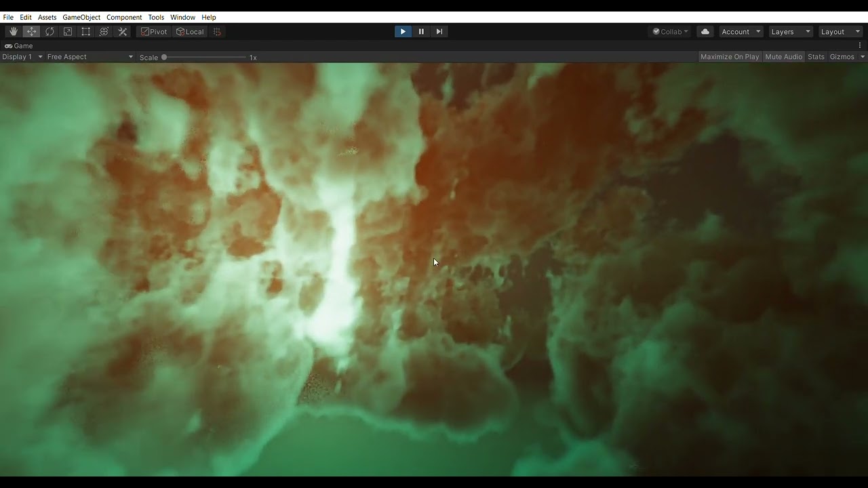Open the Collab dropdown
The height and width of the screenshot is (488, 868).
click(x=671, y=32)
